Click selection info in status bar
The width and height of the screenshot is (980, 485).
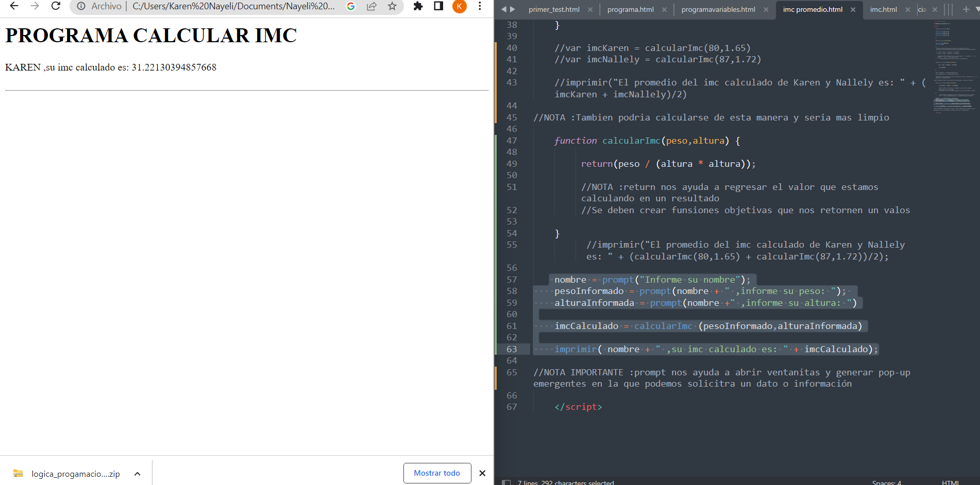pyautogui.click(x=566, y=482)
